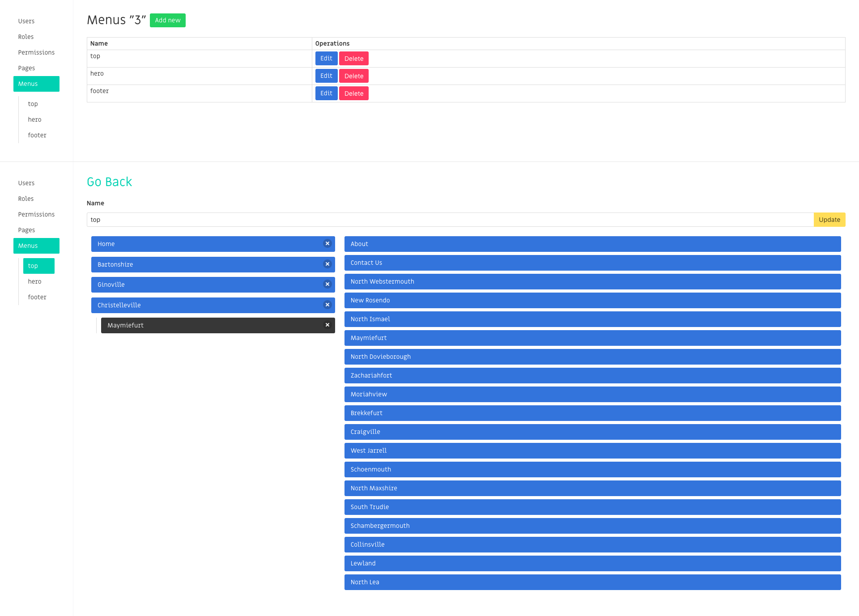Open Users in the upper sidebar
859x616 pixels.
tap(26, 21)
